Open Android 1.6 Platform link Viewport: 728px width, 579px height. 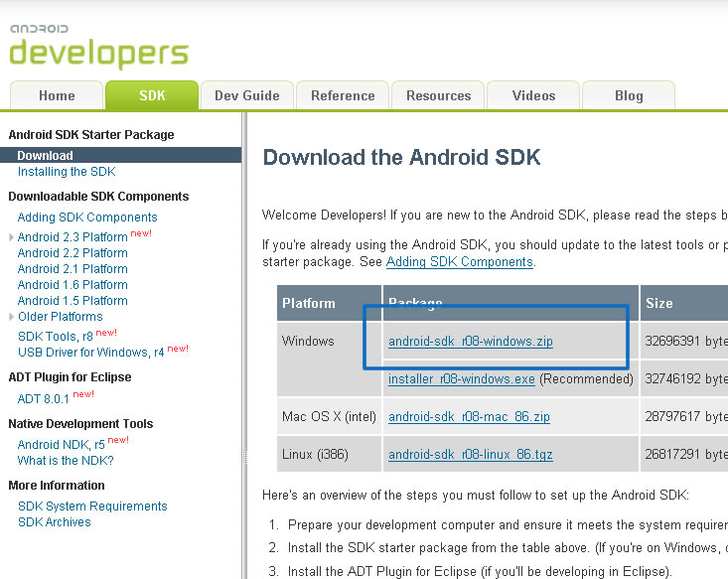[73, 285]
